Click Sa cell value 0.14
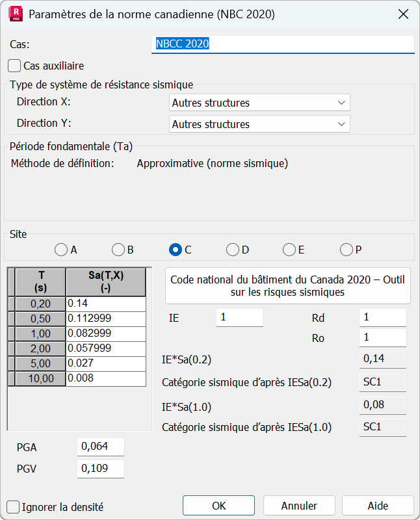The image size is (420, 520). (106, 304)
